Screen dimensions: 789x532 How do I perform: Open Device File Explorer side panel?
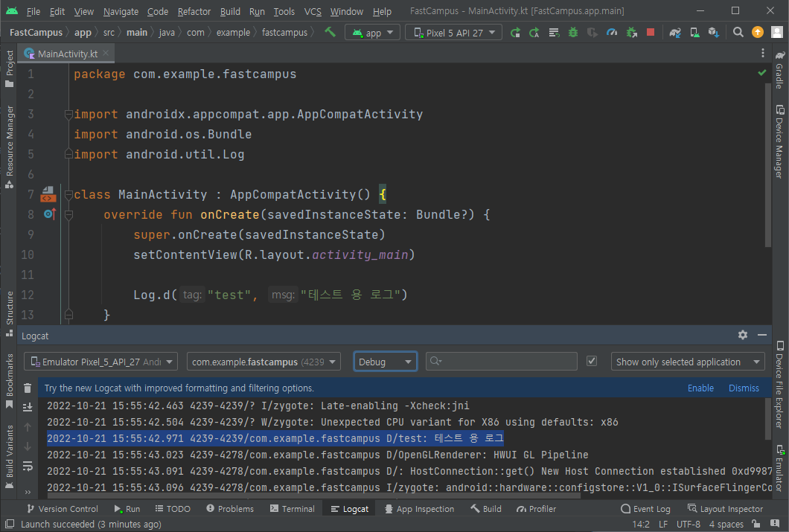[x=780, y=385]
